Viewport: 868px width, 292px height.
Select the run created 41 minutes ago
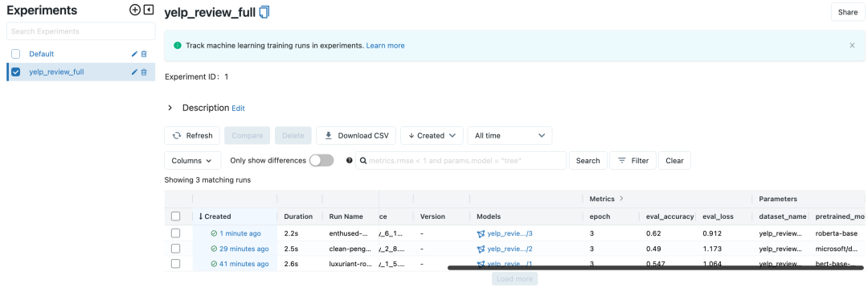(175, 264)
